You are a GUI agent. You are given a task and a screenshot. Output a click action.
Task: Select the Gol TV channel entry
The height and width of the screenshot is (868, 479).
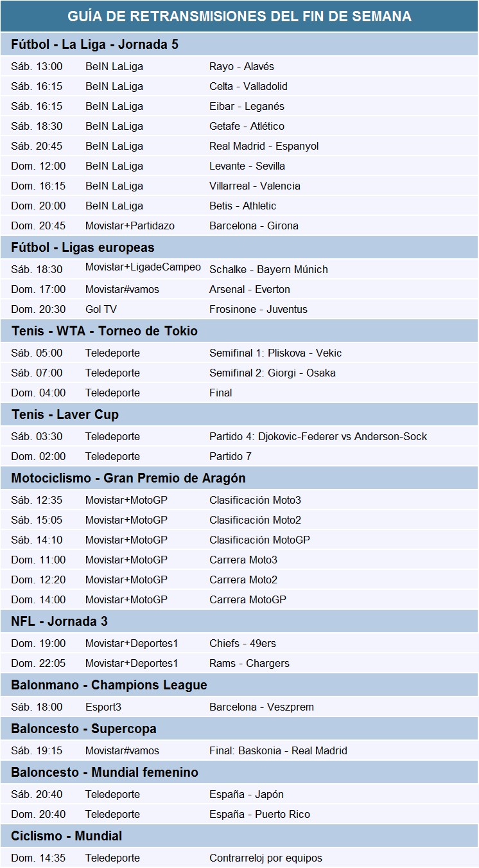pos(101,309)
